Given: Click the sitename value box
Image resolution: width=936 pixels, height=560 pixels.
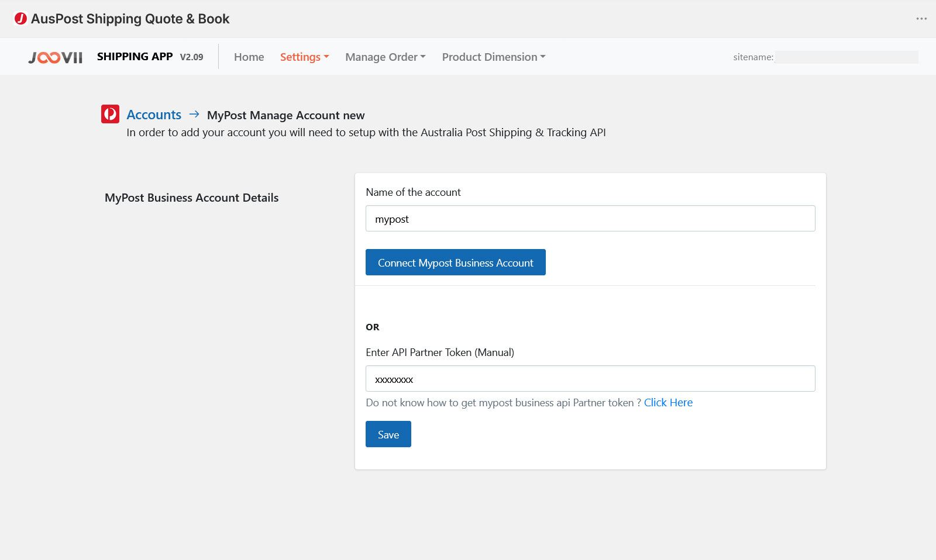Looking at the screenshot, I should coord(846,57).
